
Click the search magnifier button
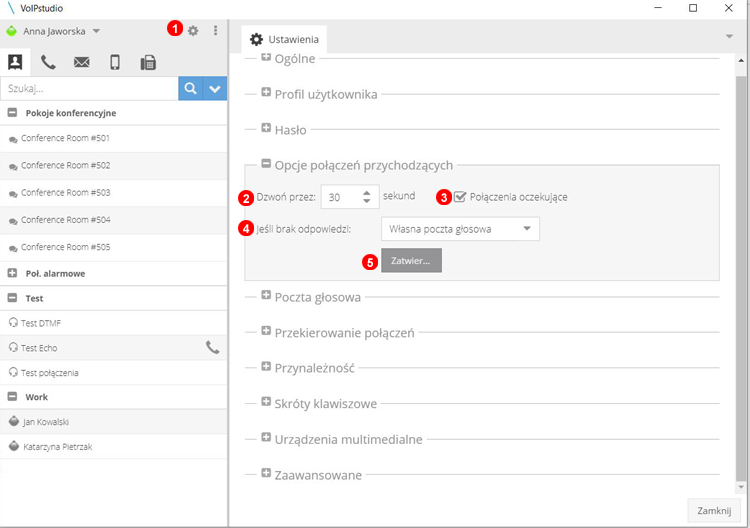[190, 89]
